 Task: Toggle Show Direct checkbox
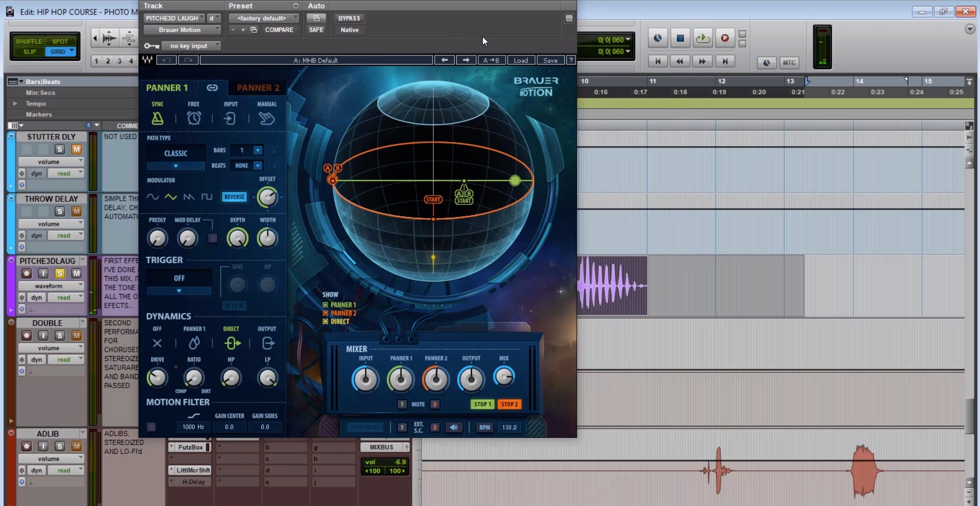point(325,322)
